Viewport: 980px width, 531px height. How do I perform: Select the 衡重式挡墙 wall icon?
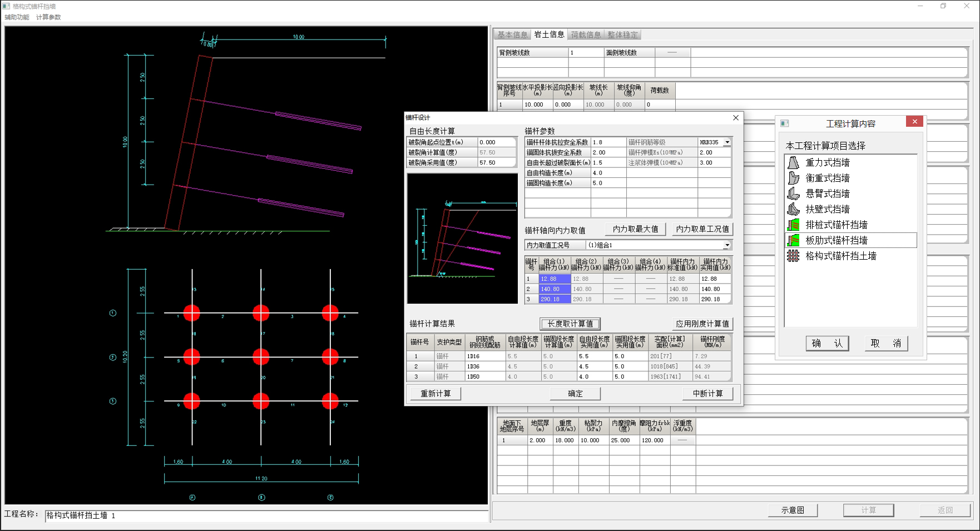click(x=794, y=178)
